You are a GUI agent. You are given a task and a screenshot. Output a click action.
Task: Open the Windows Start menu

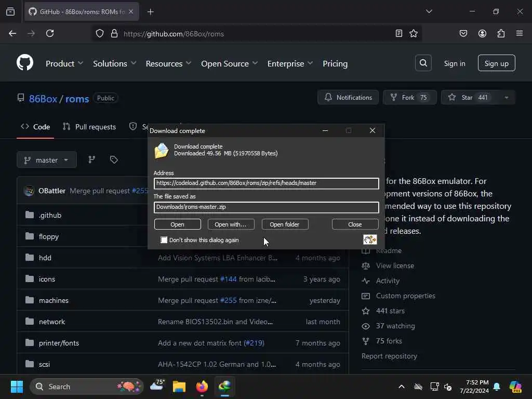[17, 387]
